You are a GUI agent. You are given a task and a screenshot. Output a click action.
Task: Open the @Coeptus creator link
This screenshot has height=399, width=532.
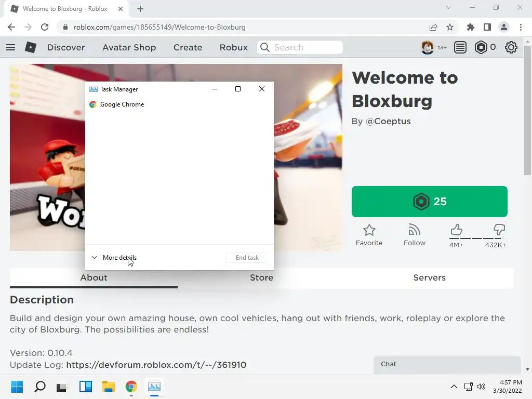point(388,122)
